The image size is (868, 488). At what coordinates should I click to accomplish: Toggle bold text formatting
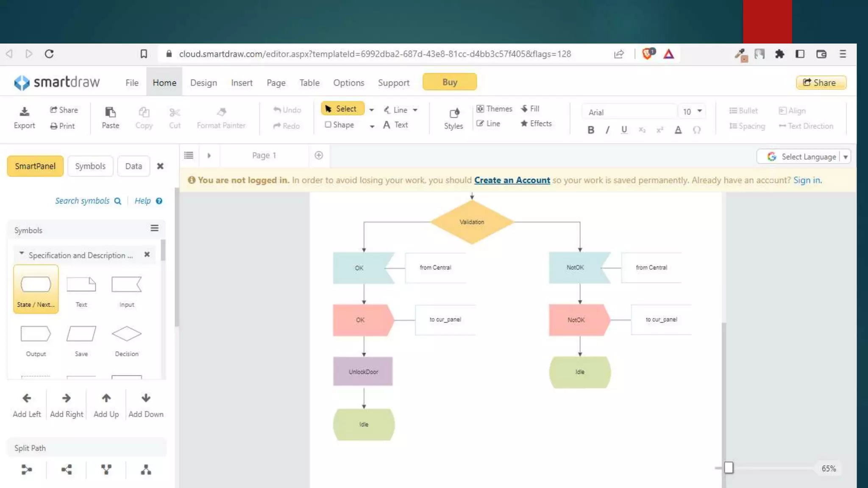(x=590, y=130)
